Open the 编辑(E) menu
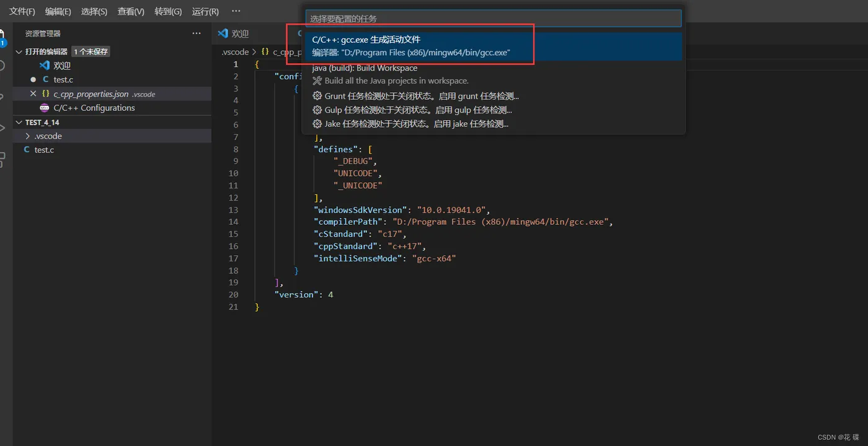Viewport: 868px width, 446px height. (58, 11)
